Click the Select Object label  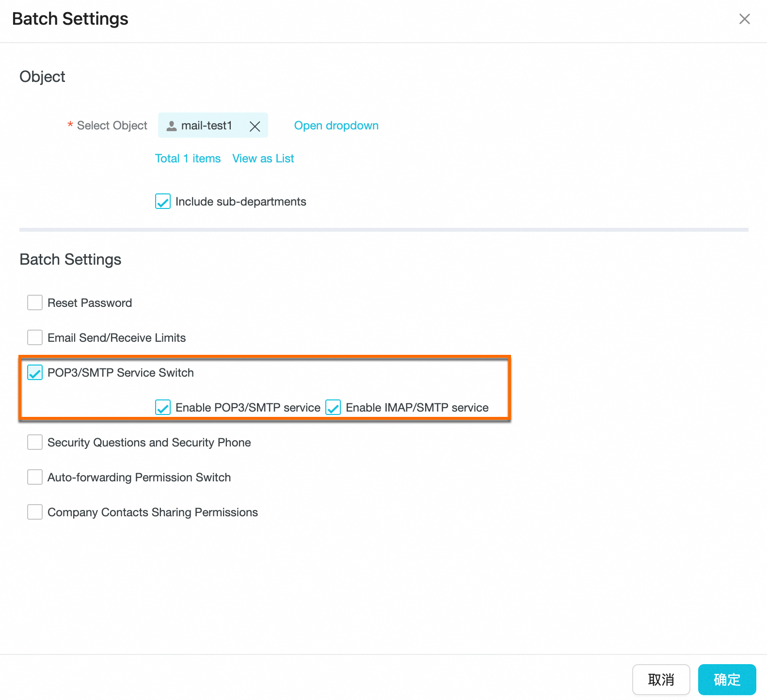112,126
